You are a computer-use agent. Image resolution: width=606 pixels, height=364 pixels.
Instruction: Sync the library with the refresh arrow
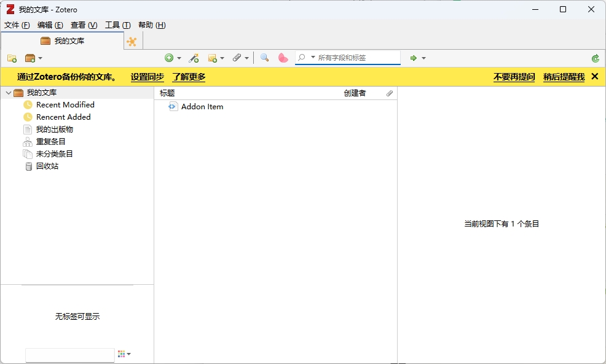pos(595,57)
